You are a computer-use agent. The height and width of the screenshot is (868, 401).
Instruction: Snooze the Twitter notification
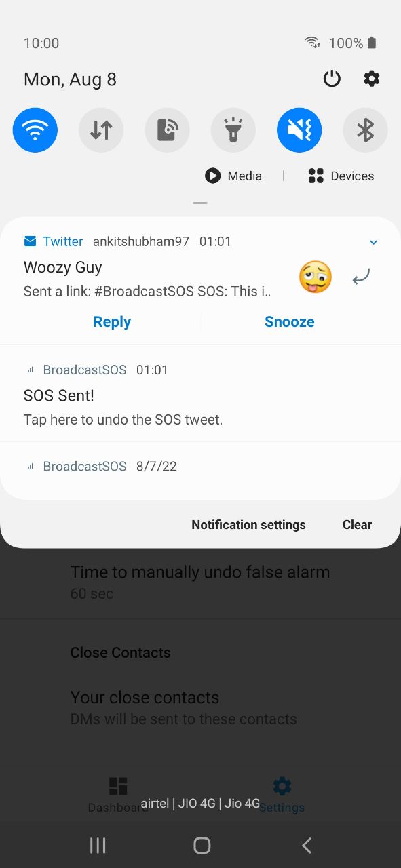(290, 321)
